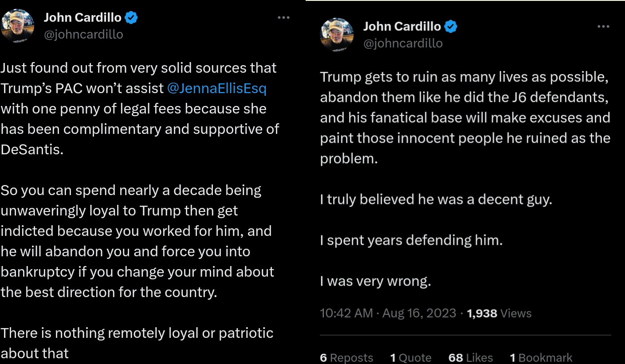Show the 1 Quote list
The height and width of the screenshot is (364, 625).
coord(411,358)
